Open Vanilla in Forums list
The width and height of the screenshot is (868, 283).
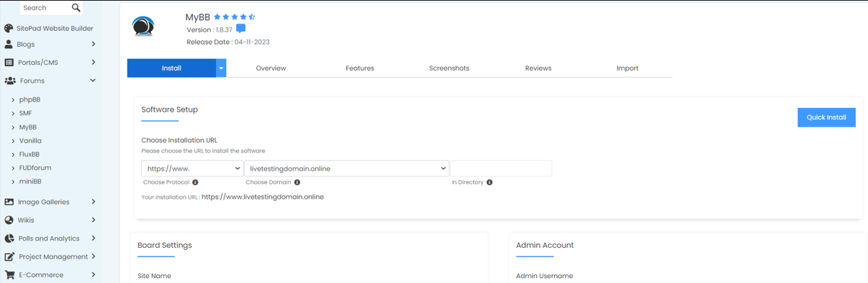[30, 140]
